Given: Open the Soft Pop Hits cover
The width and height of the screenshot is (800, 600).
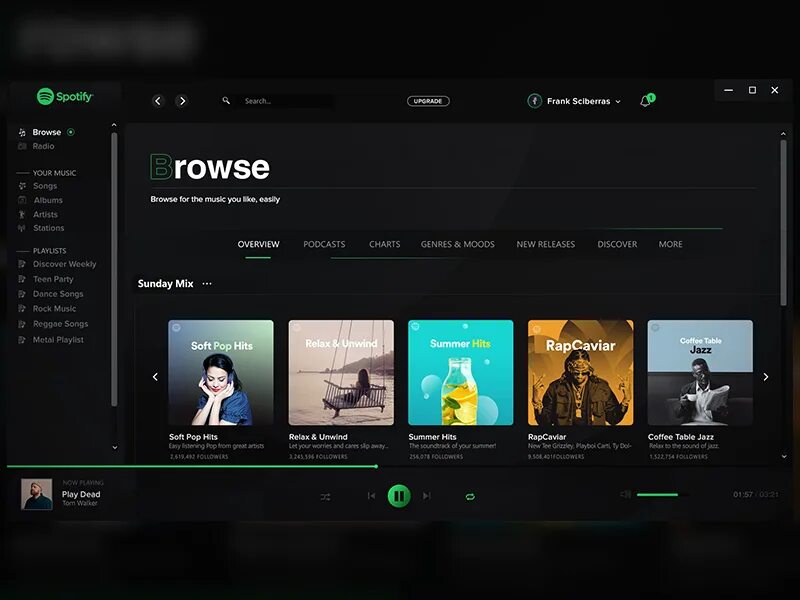Looking at the screenshot, I should 221,372.
